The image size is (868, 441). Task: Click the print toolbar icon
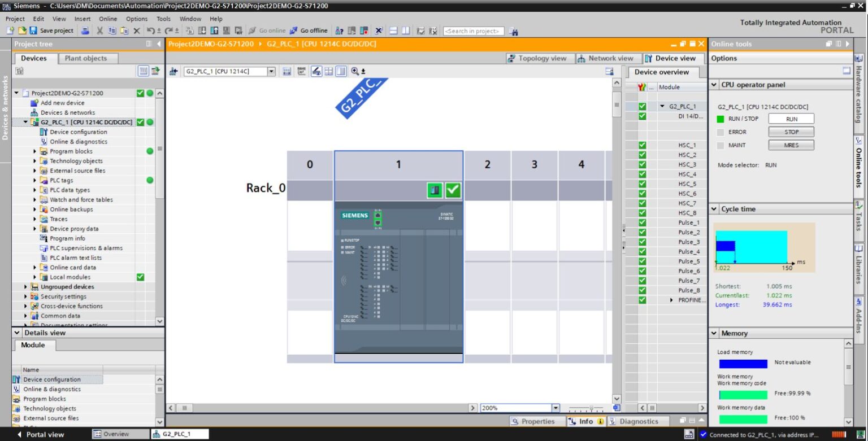85,30
